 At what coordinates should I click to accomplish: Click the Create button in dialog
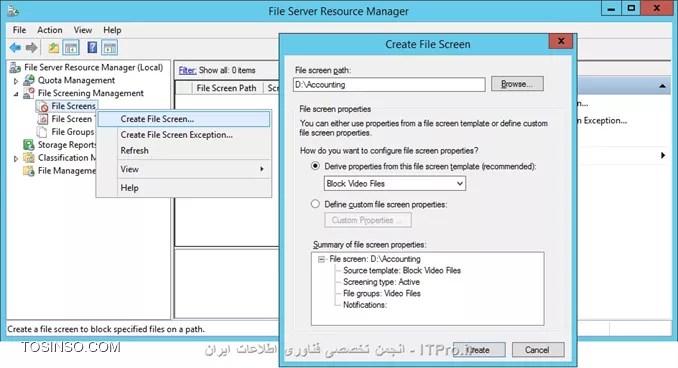tap(479, 350)
